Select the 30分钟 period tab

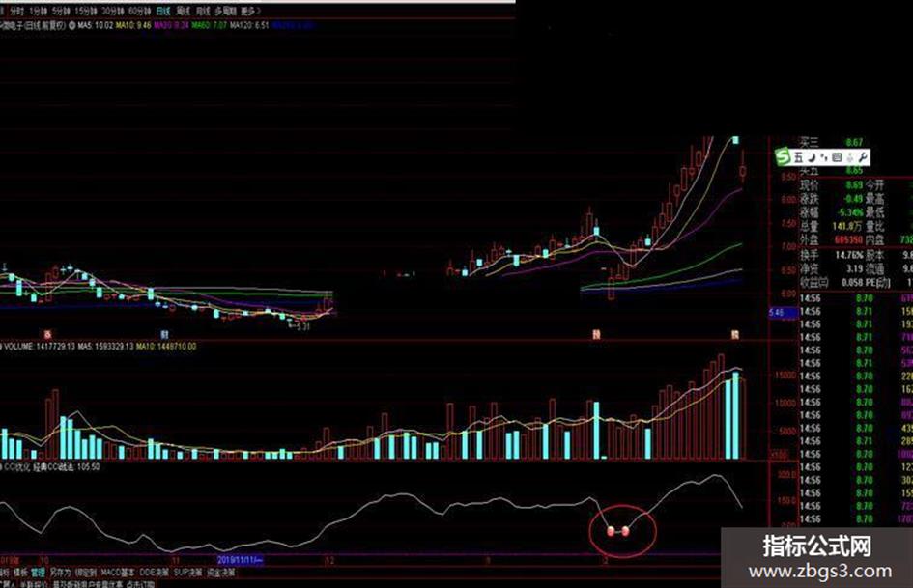point(113,11)
